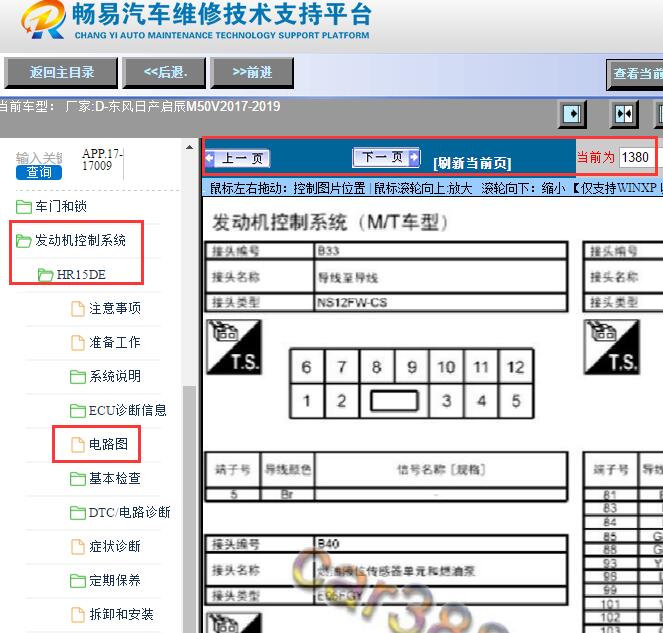Image resolution: width=663 pixels, height=633 pixels.
Task: Click the 畅易 platform logo
Action: click(44, 19)
